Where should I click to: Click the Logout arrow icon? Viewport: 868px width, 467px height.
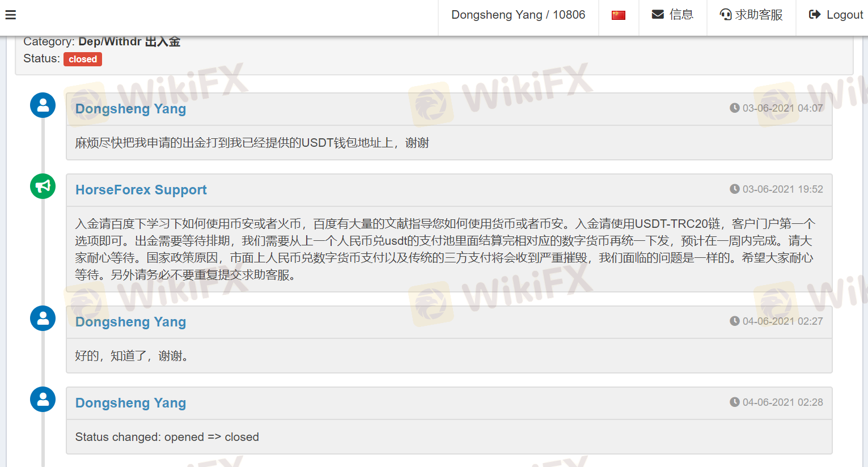coord(815,15)
